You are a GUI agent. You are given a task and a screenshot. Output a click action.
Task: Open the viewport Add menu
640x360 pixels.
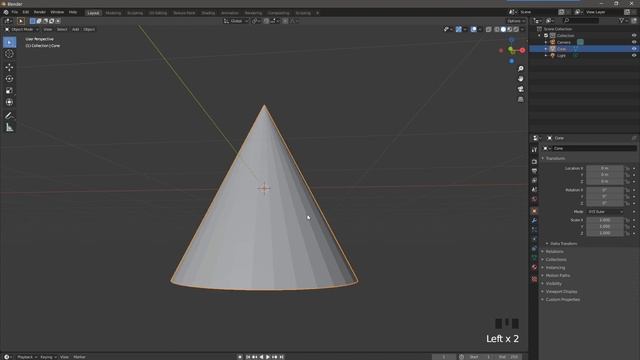pos(76,29)
